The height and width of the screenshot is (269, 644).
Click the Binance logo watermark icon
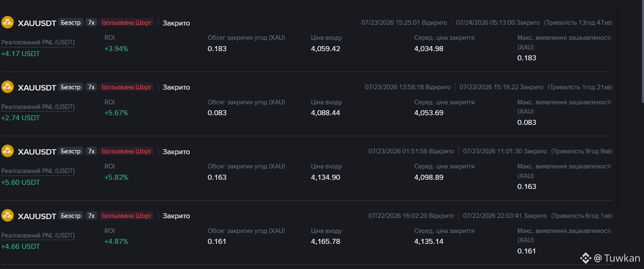585,258
